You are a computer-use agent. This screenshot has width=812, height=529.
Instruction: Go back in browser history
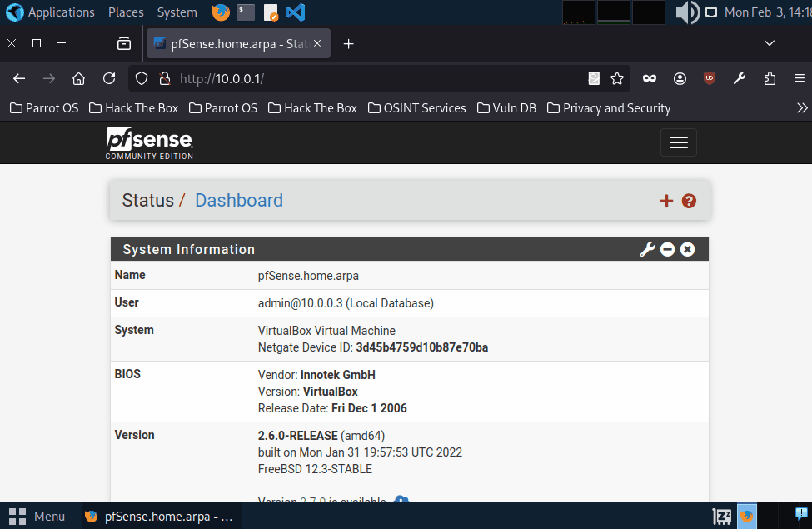coord(19,79)
